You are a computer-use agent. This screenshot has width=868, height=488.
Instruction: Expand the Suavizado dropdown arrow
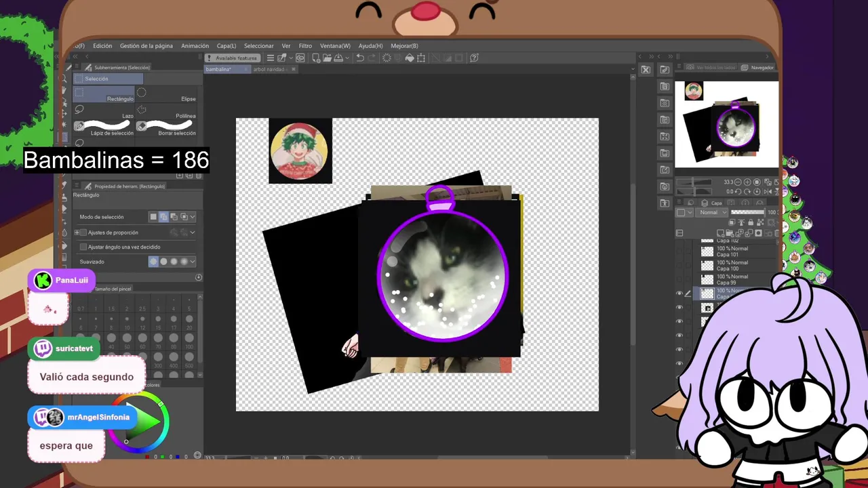193,262
